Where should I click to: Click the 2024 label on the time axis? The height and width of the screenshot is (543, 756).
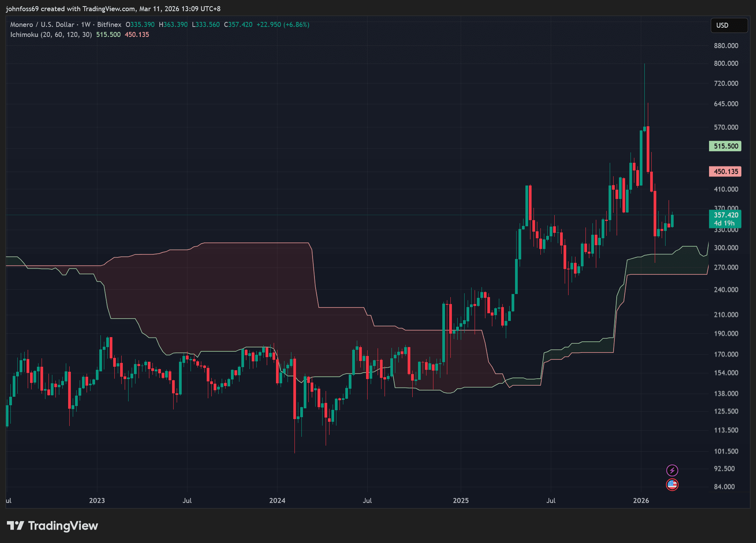coord(277,500)
